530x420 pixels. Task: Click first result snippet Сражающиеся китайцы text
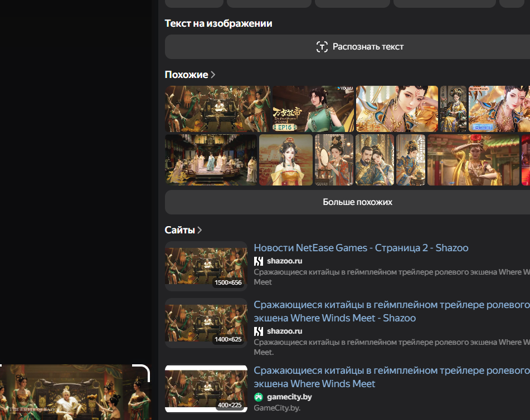coord(392,277)
